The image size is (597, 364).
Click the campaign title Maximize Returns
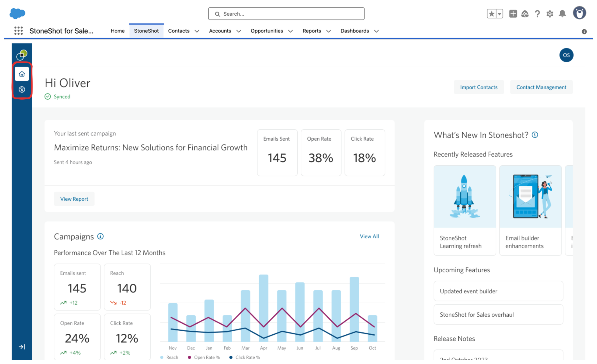click(x=151, y=147)
